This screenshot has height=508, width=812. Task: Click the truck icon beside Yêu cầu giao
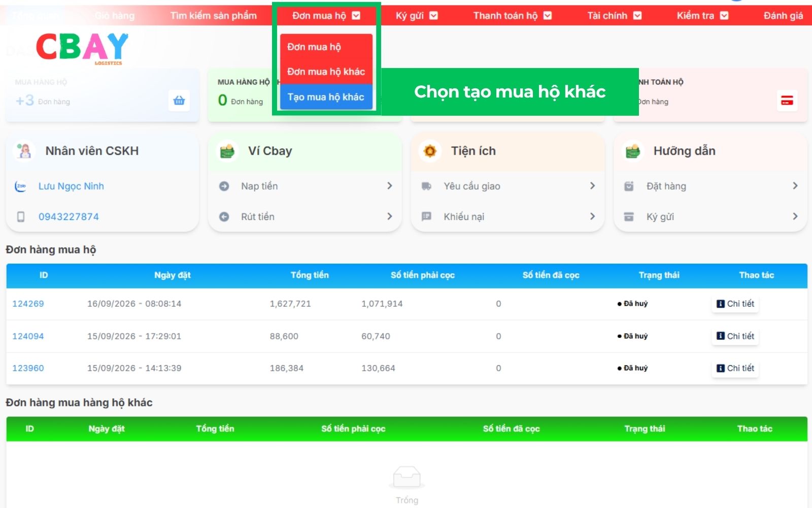click(x=426, y=186)
